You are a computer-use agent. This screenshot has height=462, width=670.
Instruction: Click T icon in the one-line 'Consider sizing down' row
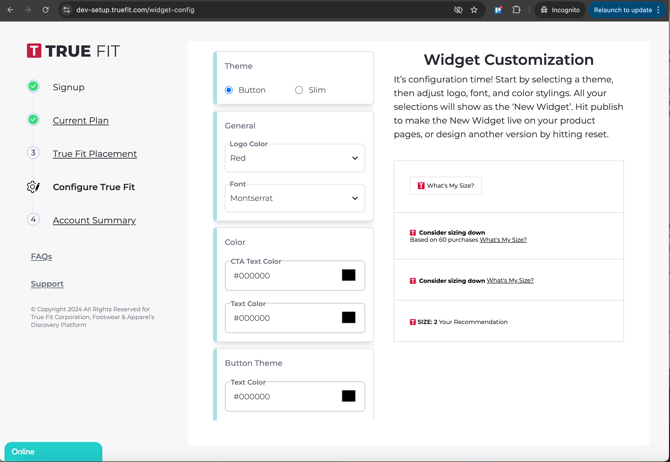tap(413, 281)
